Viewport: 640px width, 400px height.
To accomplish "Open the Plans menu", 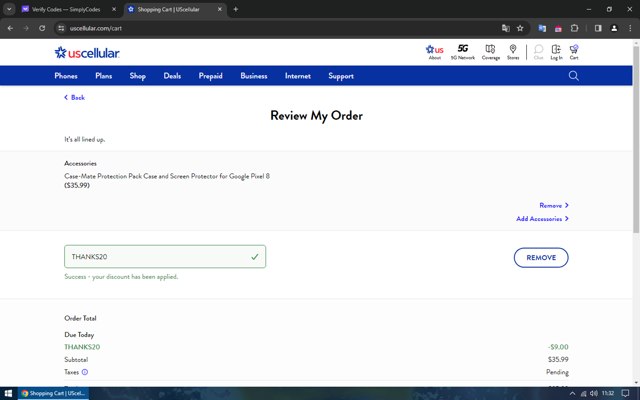I will pos(104,76).
